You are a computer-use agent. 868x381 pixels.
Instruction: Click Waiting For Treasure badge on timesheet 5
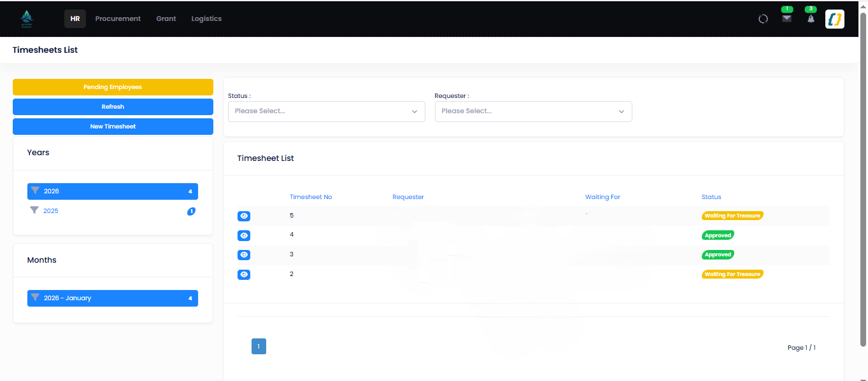tap(732, 216)
